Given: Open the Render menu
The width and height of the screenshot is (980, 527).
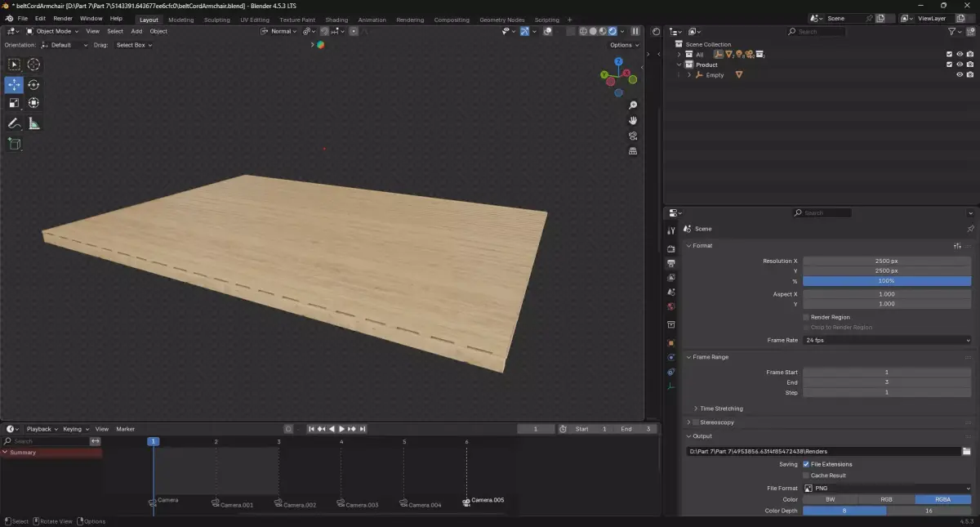Looking at the screenshot, I should pyautogui.click(x=63, y=18).
